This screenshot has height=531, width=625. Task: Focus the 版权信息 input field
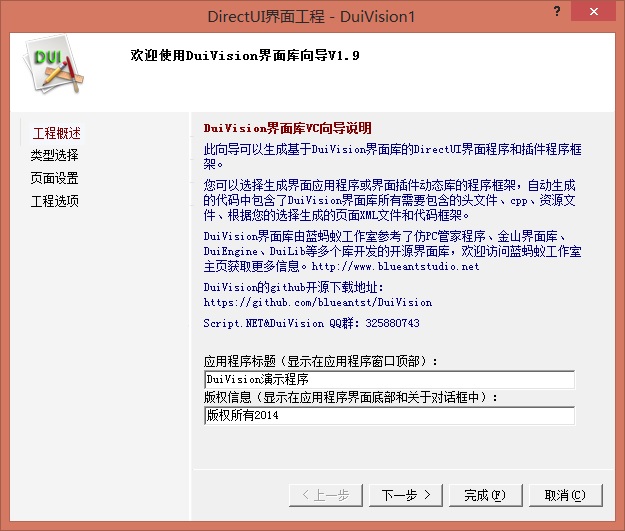point(389,415)
